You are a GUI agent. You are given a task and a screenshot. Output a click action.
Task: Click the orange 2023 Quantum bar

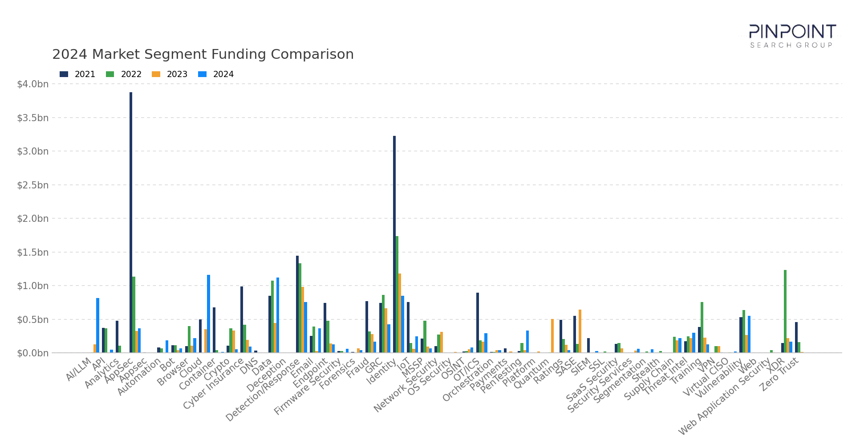click(x=552, y=336)
